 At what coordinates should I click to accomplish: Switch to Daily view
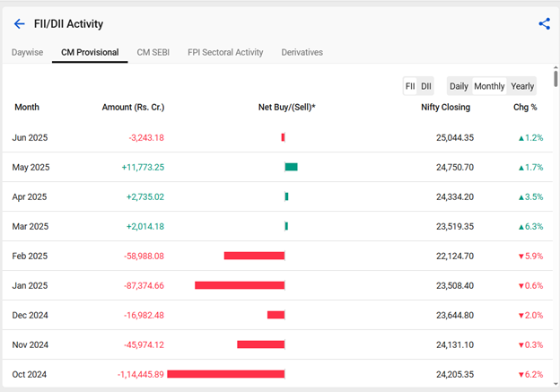pos(459,86)
